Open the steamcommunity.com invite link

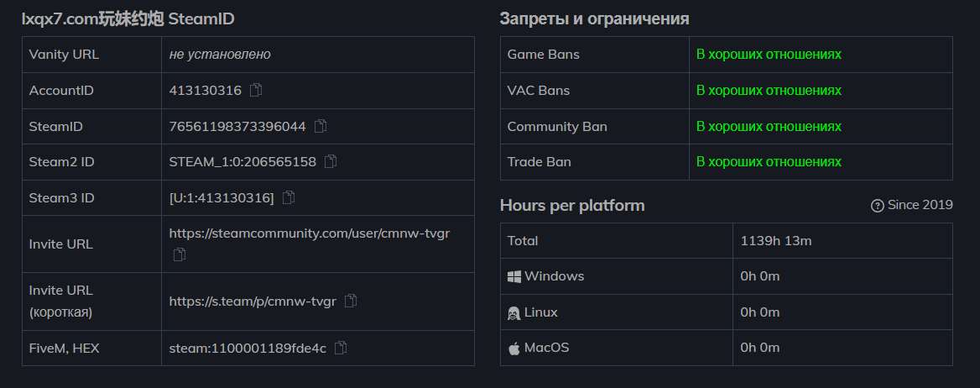[x=309, y=233]
